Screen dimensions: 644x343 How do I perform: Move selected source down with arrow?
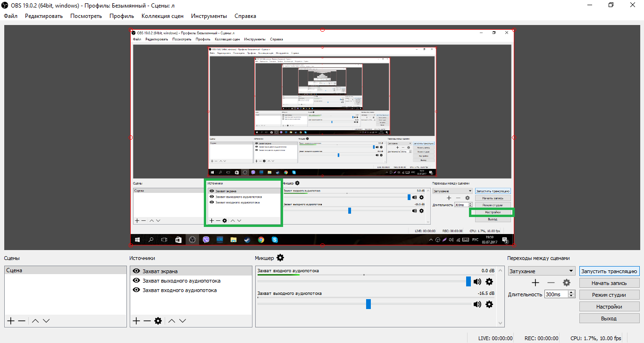[x=183, y=321]
